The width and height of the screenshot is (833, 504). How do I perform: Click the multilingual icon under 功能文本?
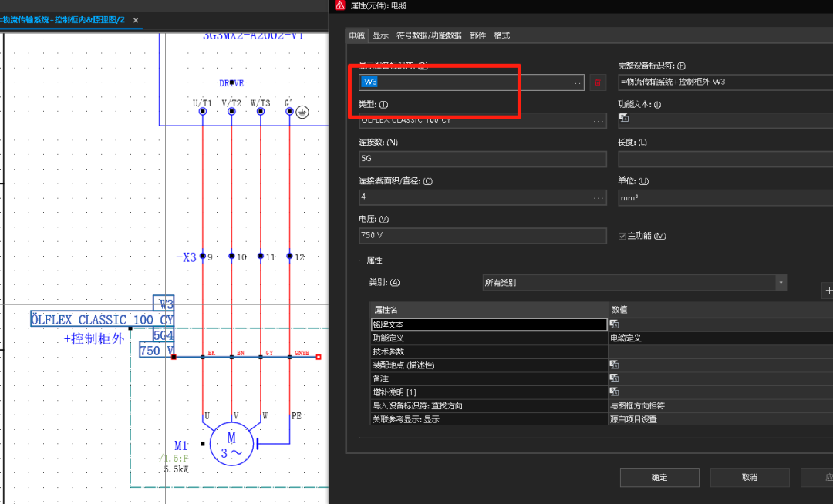point(624,118)
